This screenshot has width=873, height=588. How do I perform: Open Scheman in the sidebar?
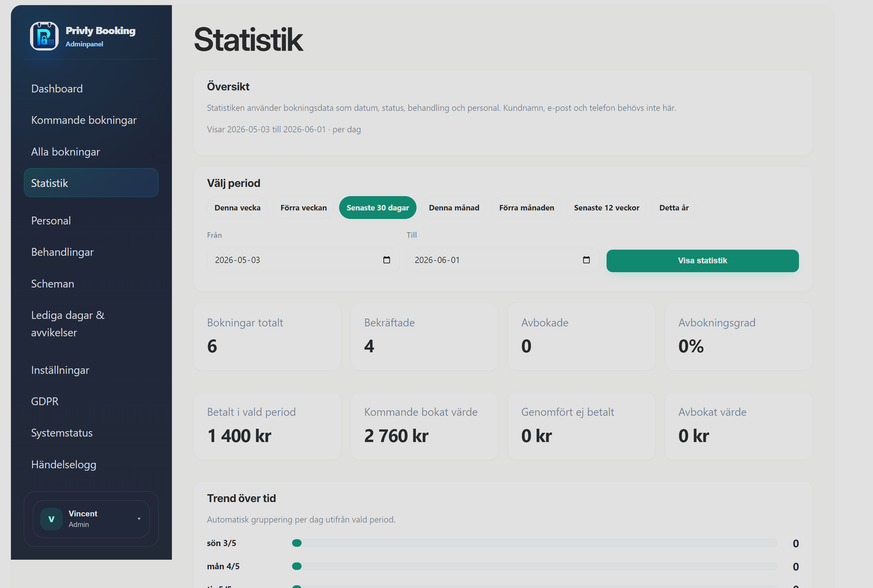click(91, 284)
